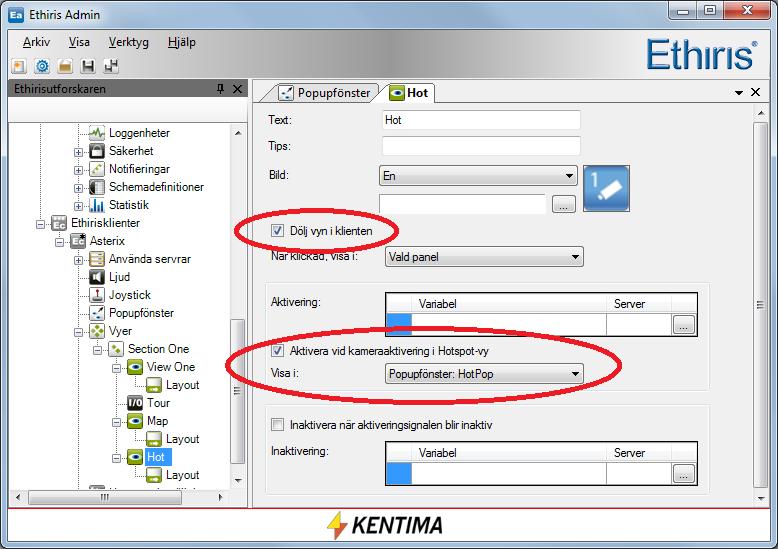Open the Bild dropdown showing En
The width and height of the screenshot is (778, 549).
(x=478, y=176)
